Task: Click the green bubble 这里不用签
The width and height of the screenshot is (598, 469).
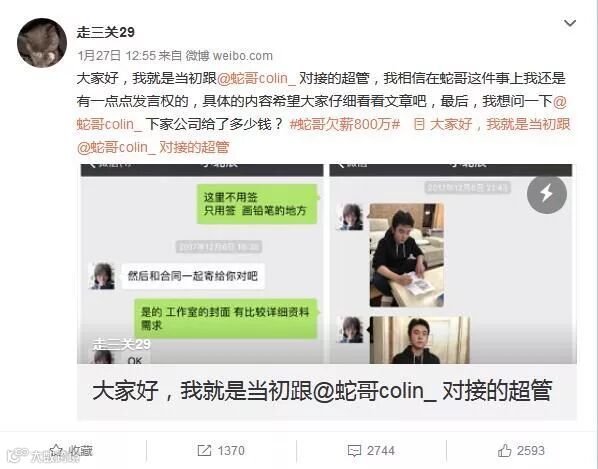Action: [257, 204]
